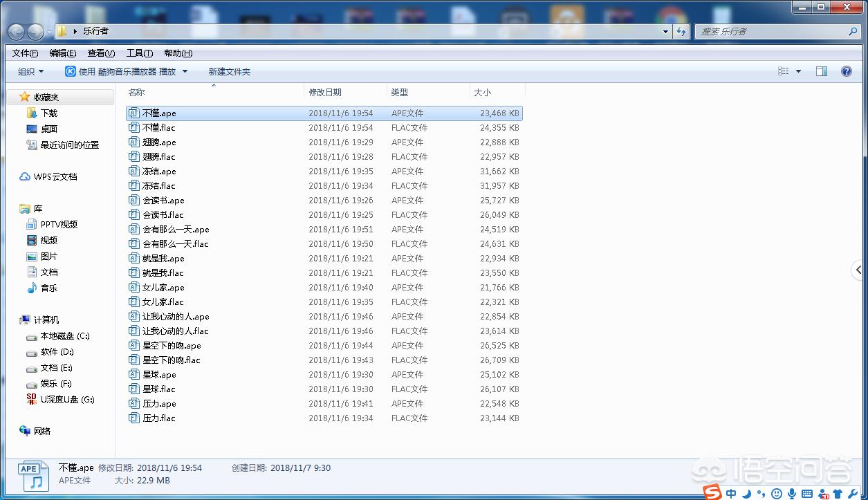The height and width of the screenshot is (500, 868).
Task: Open the 音乐 library
Action: coord(49,288)
